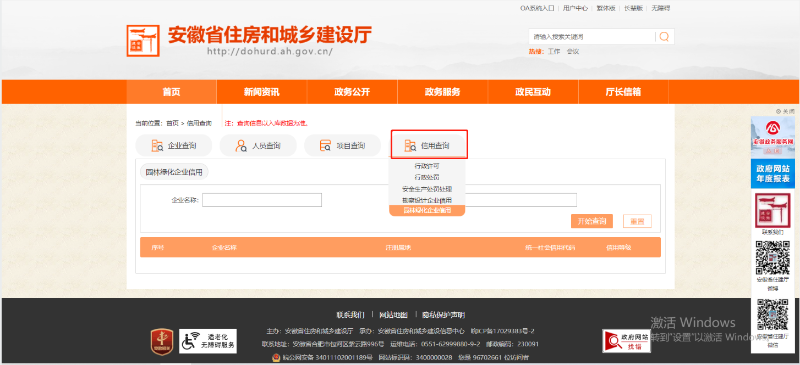Close the right floating sidebar

[785, 111]
